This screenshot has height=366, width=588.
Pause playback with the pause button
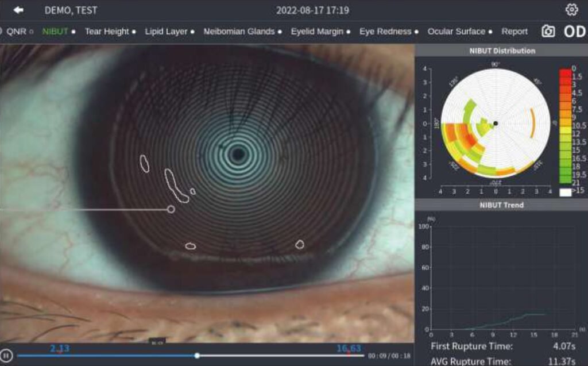(6, 355)
